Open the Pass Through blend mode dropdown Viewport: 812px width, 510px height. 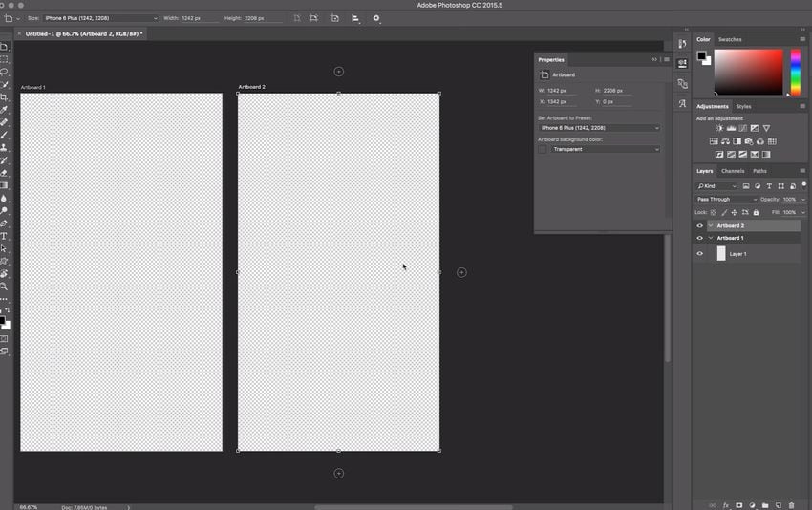pos(726,200)
